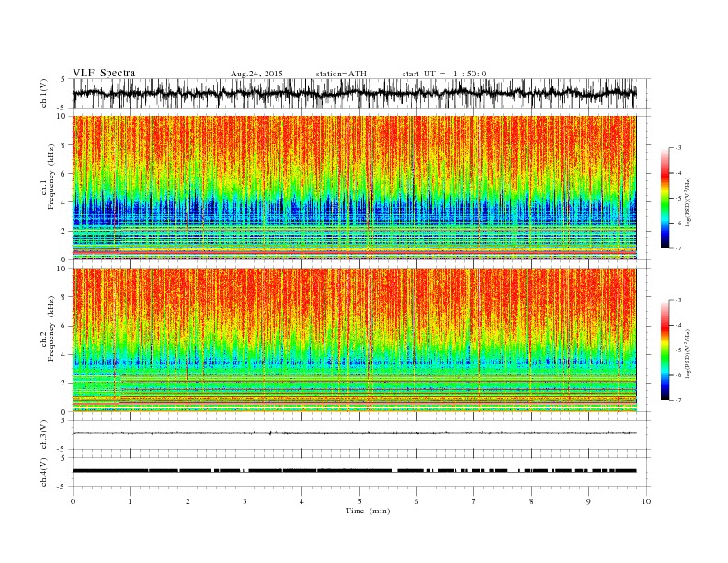The width and height of the screenshot is (728, 563).
Task: Click the ch.2 "Frequency (kHz)" axis label
Action: pos(51,327)
